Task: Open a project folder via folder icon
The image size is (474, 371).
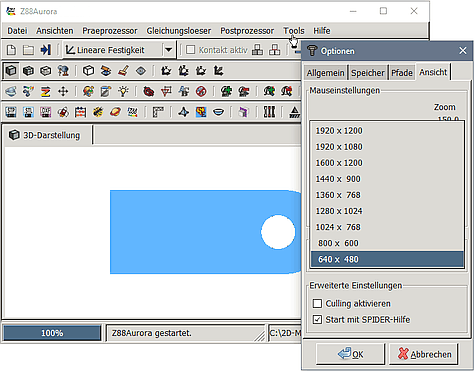Action: pyautogui.click(x=28, y=50)
